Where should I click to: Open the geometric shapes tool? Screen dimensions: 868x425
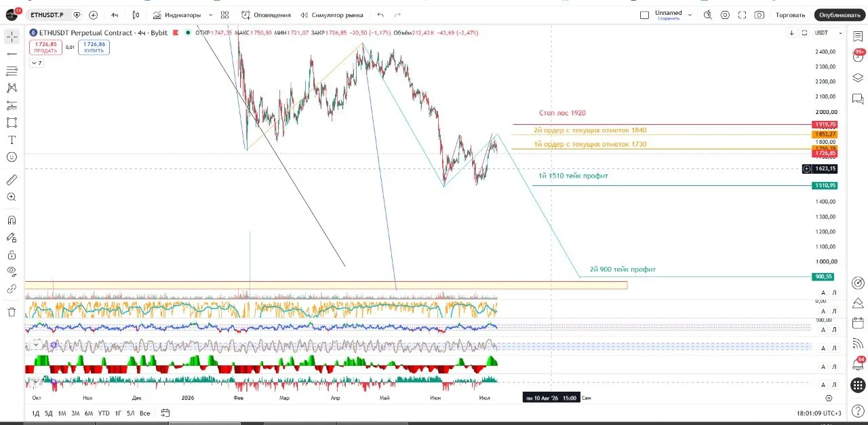[x=12, y=122]
